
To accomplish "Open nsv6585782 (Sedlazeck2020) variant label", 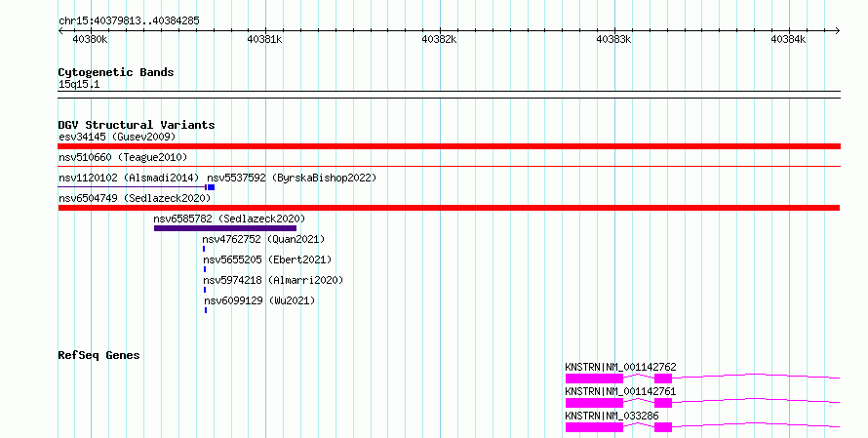I will [229, 219].
